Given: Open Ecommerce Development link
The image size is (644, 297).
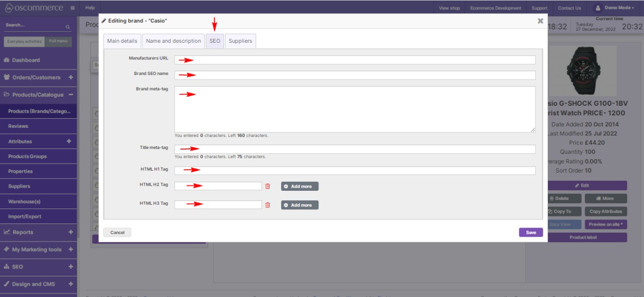Looking at the screenshot, I should click(x=496, y=8).
